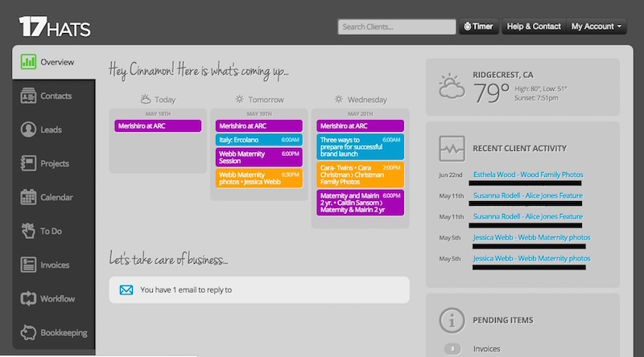
Task: Click You have 1 email to reply to
Action: pos(259,290)
